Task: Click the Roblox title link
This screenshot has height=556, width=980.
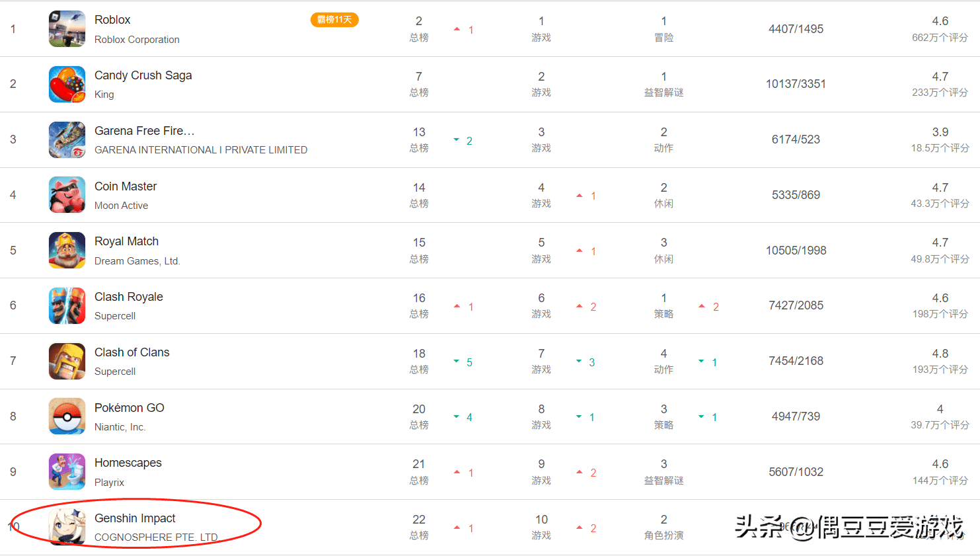Action: (x=112, y=20)
